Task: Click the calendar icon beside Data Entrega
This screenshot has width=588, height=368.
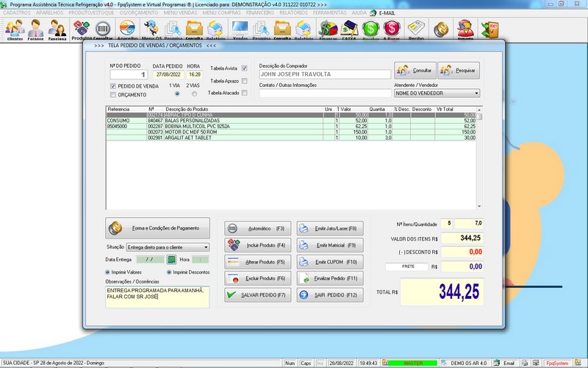Action: [171, 260]
